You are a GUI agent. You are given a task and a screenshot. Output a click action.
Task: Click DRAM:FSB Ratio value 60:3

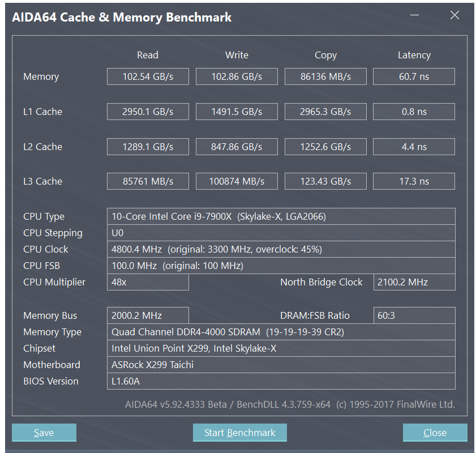(414, 315)
